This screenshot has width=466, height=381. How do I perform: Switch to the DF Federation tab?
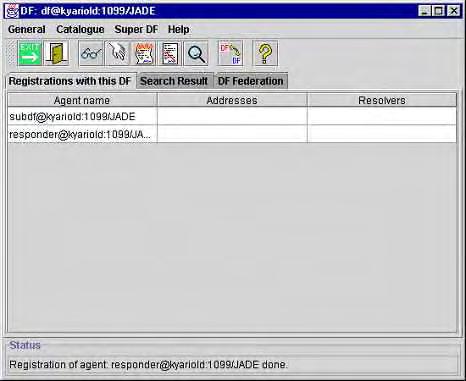click(x=251, y=81)
